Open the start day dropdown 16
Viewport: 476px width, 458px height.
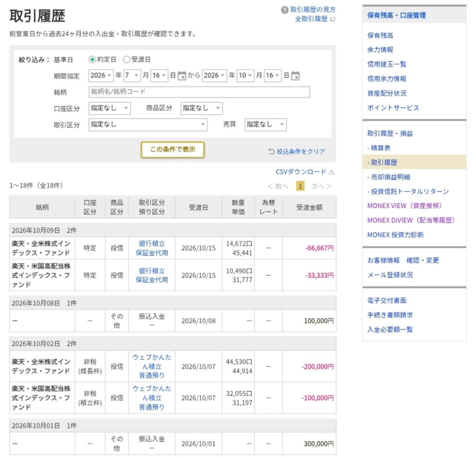click(x=159, y=76)
